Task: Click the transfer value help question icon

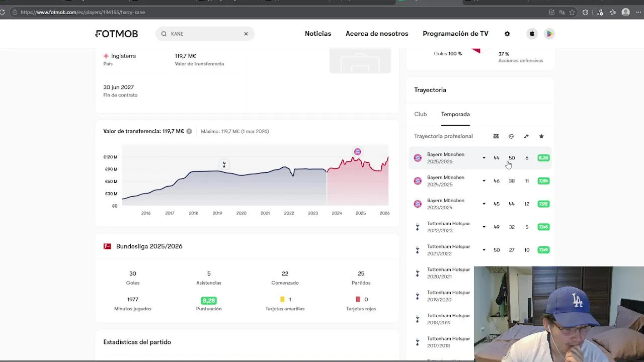Action: (189, 131)
